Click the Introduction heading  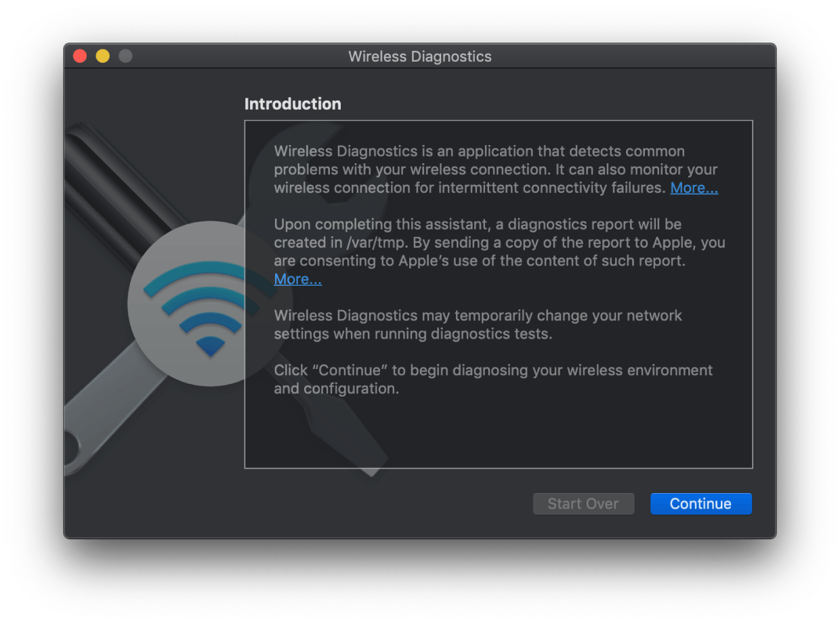[x=293, y=104]
